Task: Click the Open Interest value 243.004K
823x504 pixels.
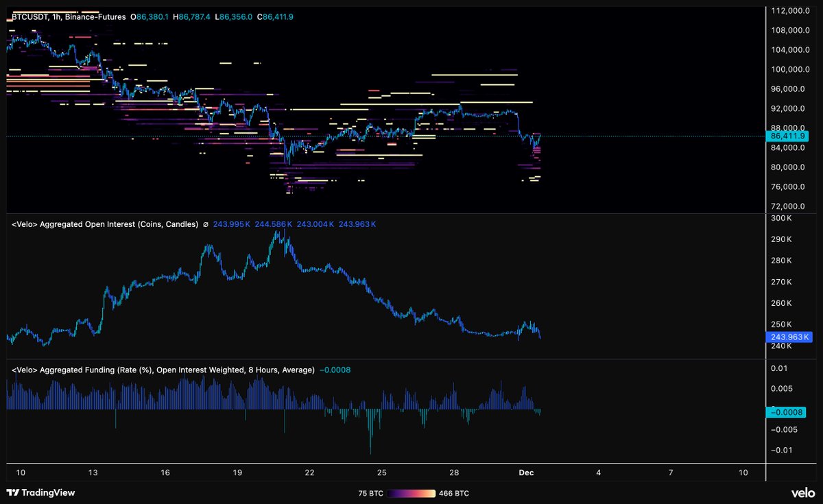Action: (x=316, y=224)
